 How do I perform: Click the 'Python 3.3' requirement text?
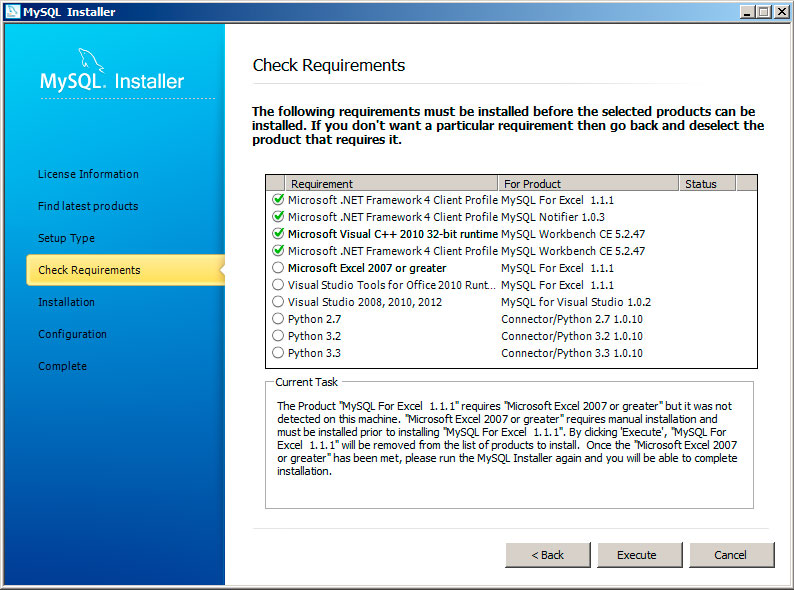[x=314, y=353]
